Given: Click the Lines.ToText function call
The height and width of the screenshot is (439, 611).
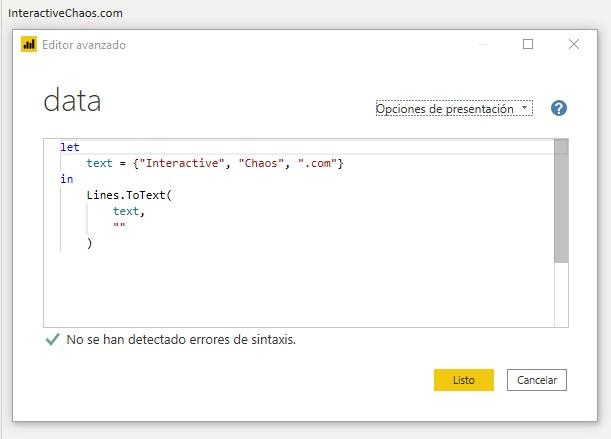Looking at the screenshot, I should (x=127, y=195).
